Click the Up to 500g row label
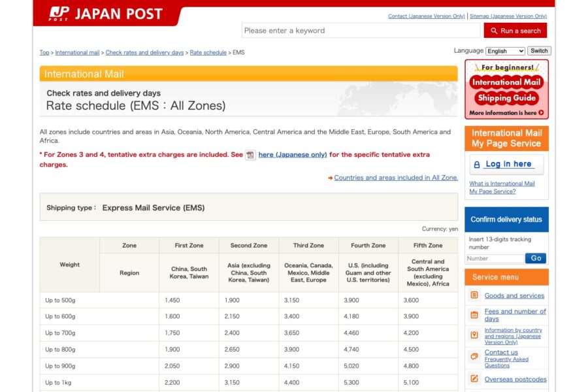The height and width of the screenshot is (392, 588). pos(60,300)
